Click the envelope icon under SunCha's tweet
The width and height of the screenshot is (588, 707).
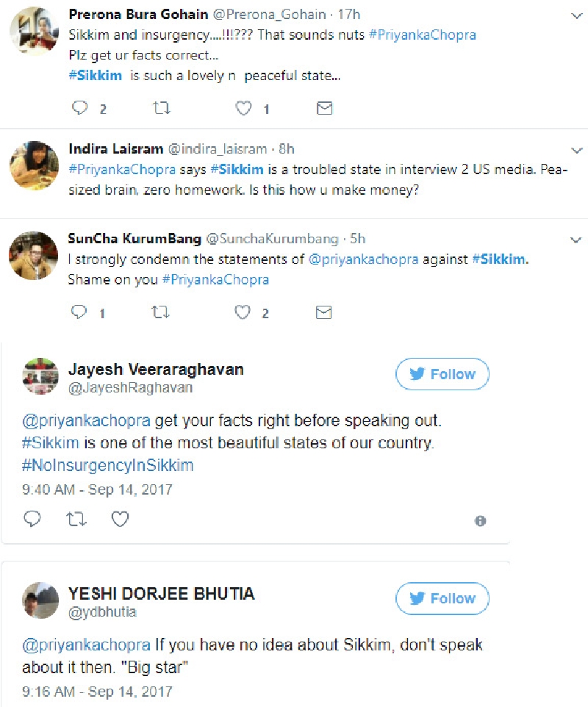point(323,312)
